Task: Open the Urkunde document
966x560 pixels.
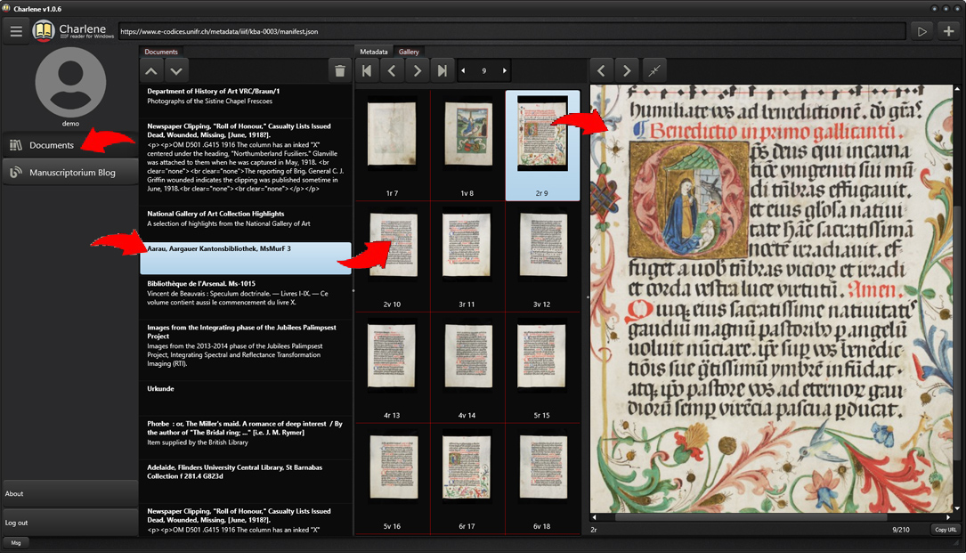Action: [246, 398]
